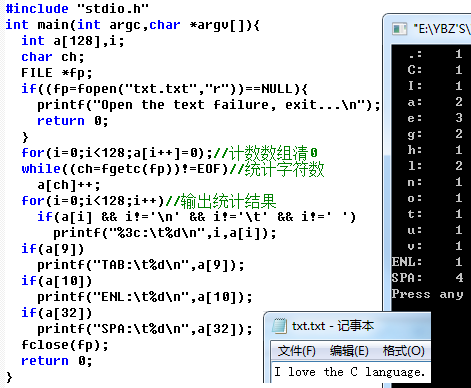Click the 'FILE *fp;' line
The image size is (471, 388).
point(57,73)
